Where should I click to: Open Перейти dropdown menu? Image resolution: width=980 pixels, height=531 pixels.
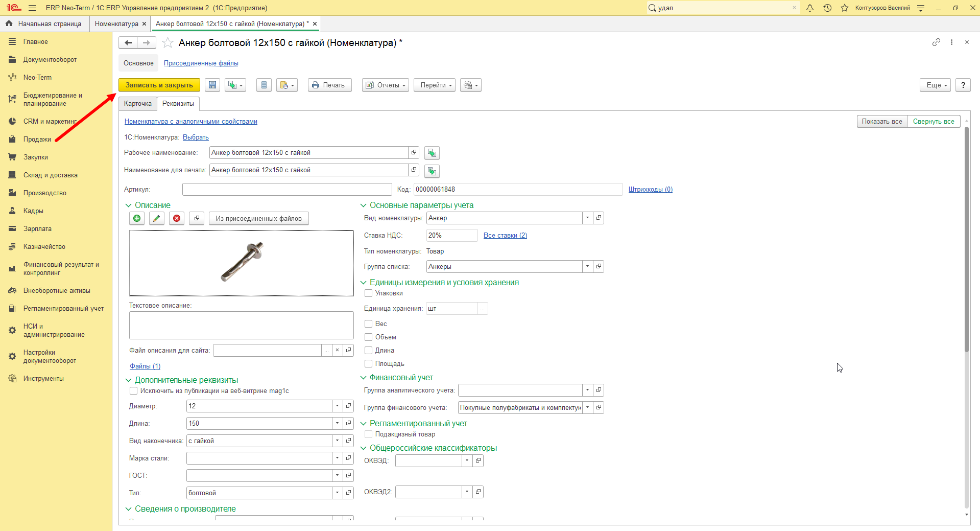click(x=435, y=85)
